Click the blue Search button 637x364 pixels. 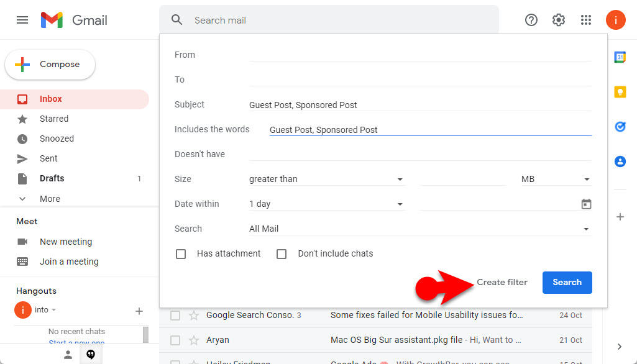coord(567,283)
